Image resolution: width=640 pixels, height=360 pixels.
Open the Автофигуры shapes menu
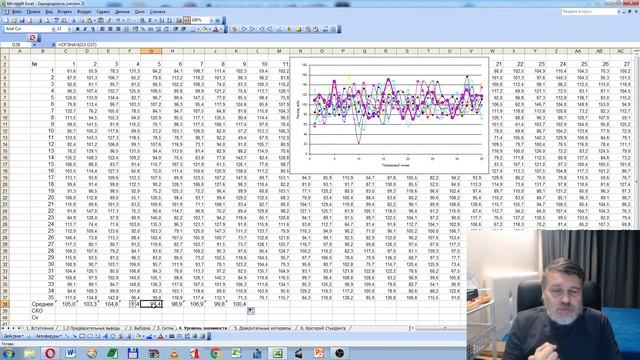click(49, 337)
